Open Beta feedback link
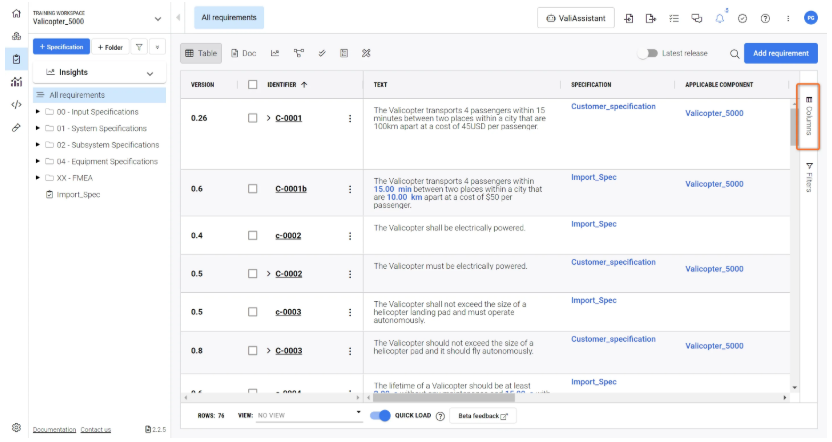The image size is (832, 442). point(482,416)
